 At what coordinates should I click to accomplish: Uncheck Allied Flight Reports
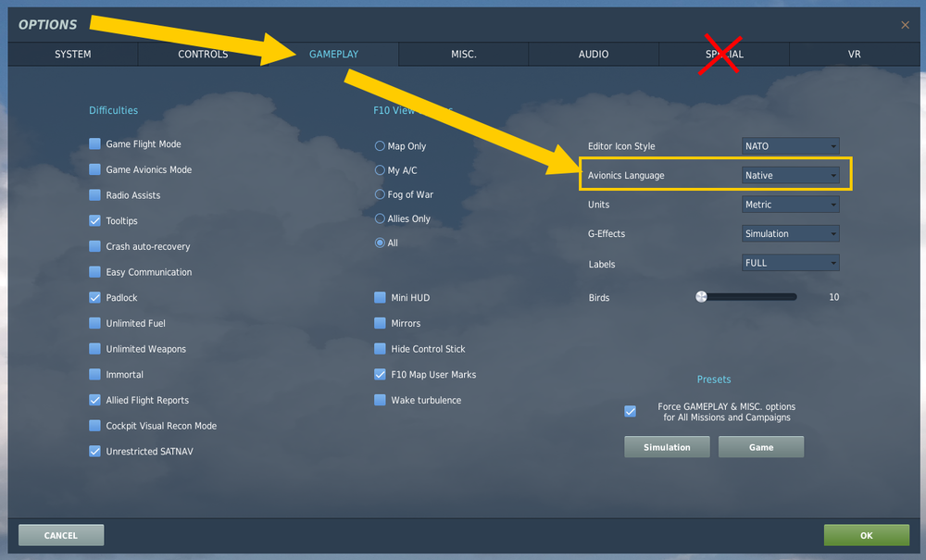click(x=94, y=400)
